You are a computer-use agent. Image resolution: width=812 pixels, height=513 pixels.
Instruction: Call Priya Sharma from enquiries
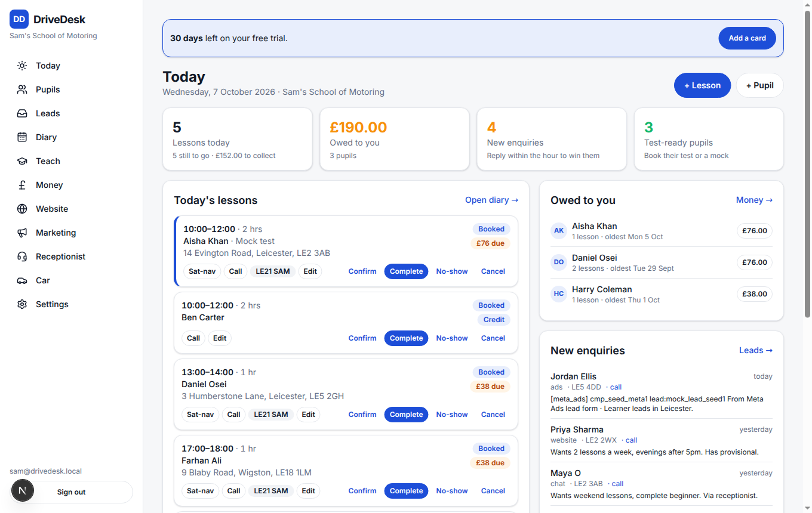pos(631,440)
